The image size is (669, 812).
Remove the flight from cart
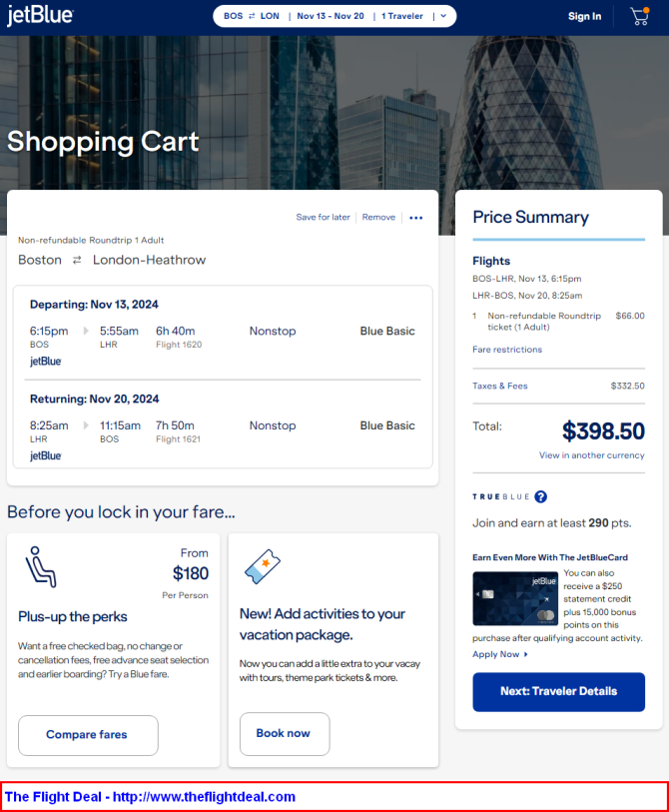coord(378,217)
